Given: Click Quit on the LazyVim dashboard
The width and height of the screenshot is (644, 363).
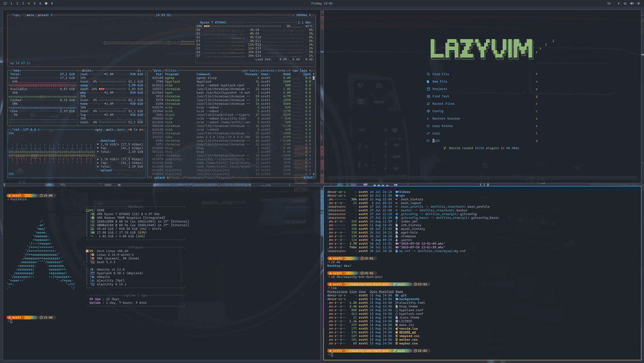Looking at the screenshot, I should point(428,140).
